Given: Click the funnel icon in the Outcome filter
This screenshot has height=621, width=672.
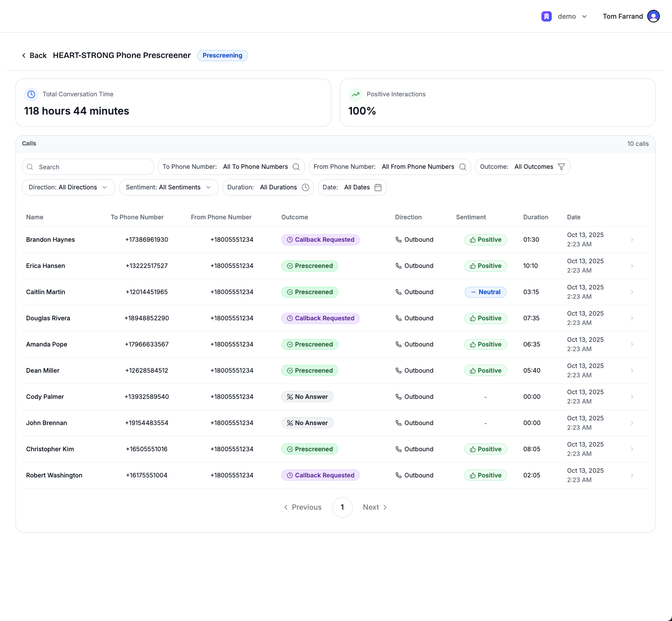Looking at the screenshot, I should 562,167.
